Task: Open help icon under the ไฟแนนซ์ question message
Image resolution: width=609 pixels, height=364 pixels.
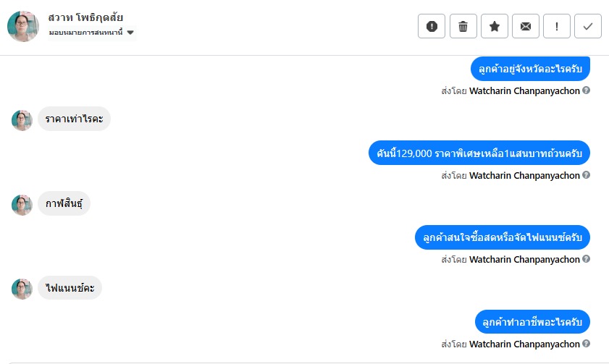Action: tap(586, 259)
